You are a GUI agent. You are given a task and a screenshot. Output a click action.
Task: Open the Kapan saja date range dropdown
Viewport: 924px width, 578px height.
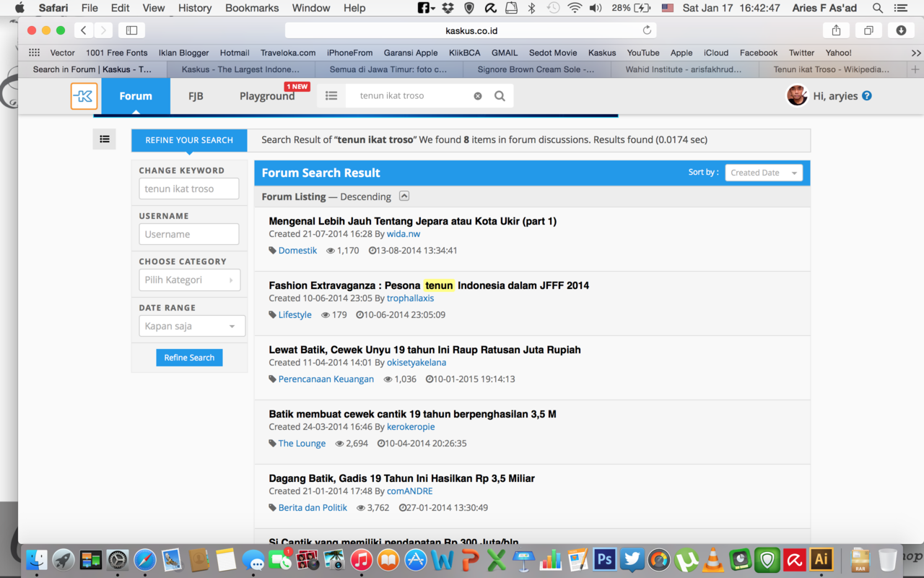point(192,326)
